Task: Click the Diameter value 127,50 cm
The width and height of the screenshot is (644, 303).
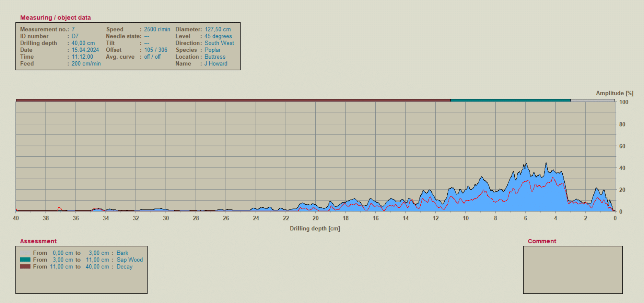Action: pos(218,29)
